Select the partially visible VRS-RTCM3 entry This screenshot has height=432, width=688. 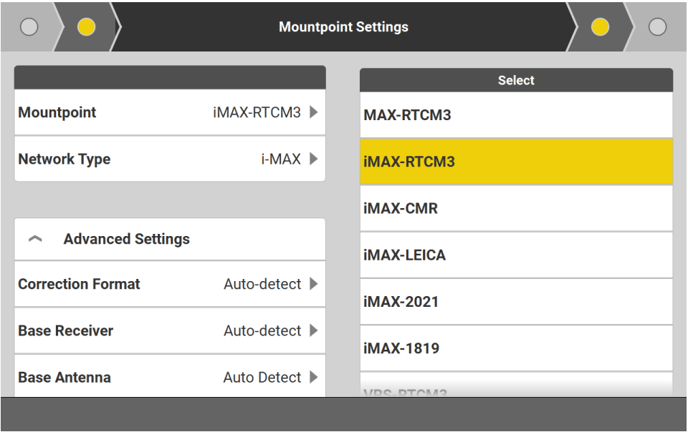point(516,390)
